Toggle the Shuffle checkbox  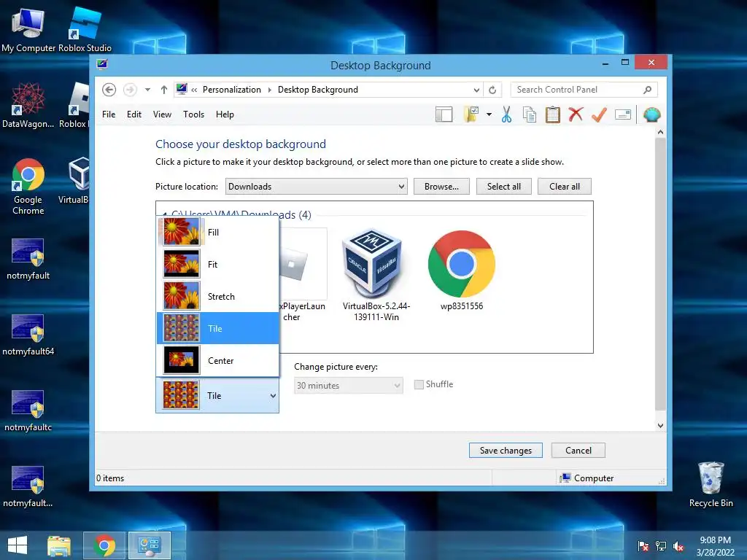coord(419,384)
